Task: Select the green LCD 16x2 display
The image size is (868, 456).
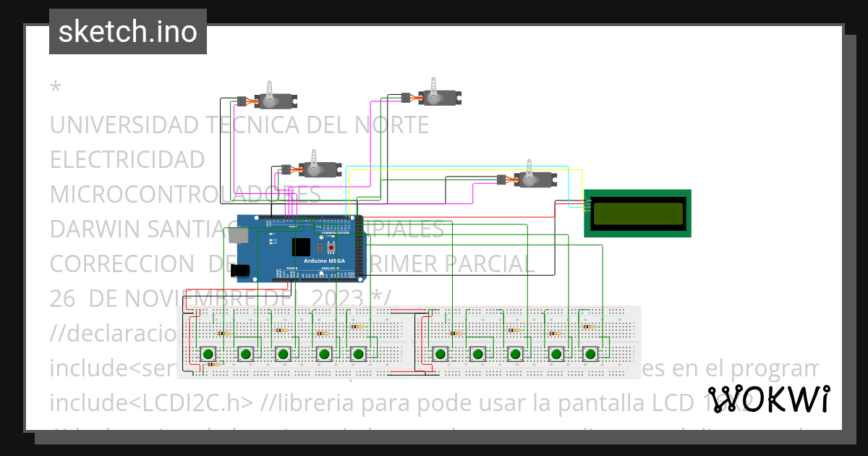Action: pos(639,212)
